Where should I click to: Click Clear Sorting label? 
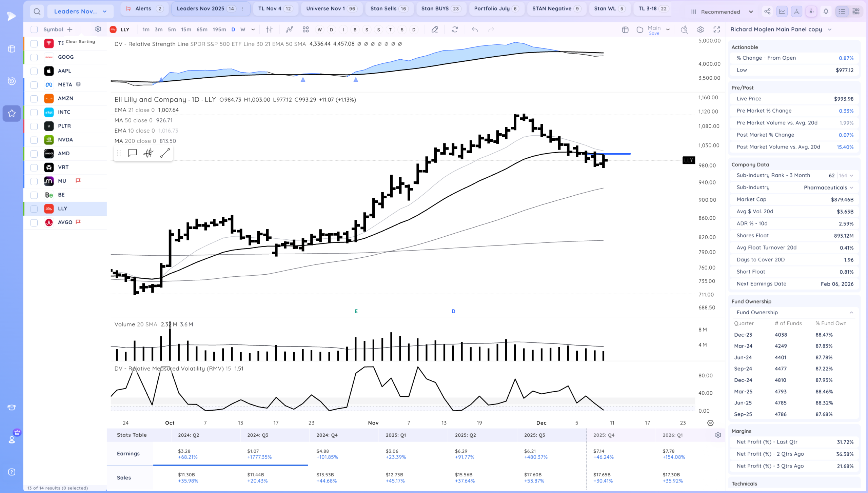tap(80, 41)
